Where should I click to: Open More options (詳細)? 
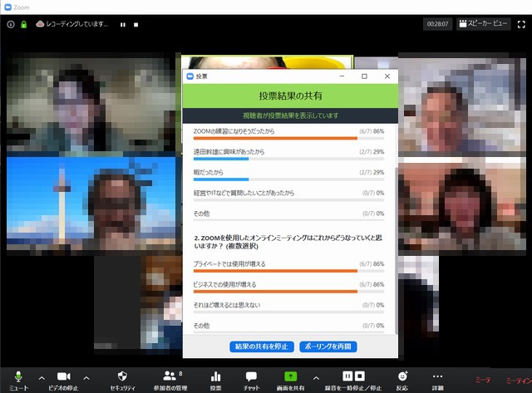click(x=438, y=380)
